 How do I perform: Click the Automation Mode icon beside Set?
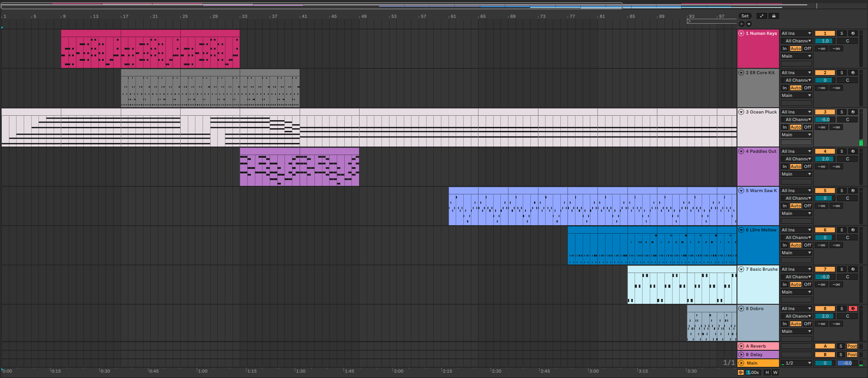[x=762, y=16]
